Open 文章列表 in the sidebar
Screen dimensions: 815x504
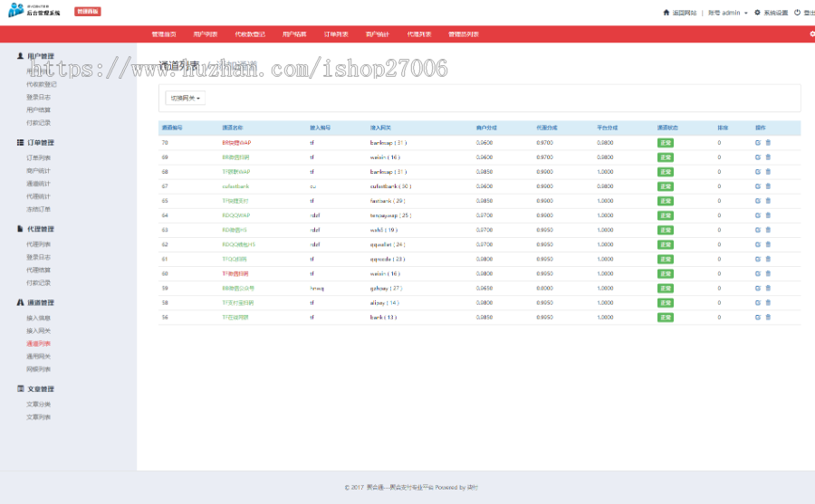click(x=38, y=417)
